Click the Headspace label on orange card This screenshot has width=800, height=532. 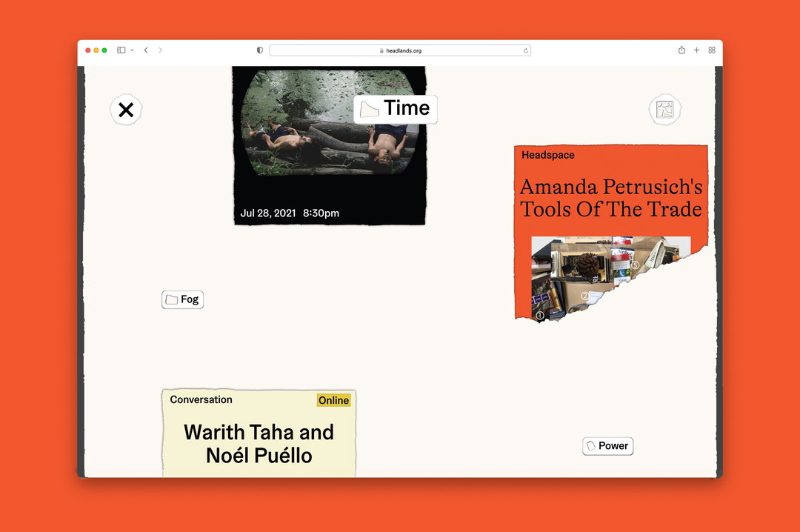548,155
